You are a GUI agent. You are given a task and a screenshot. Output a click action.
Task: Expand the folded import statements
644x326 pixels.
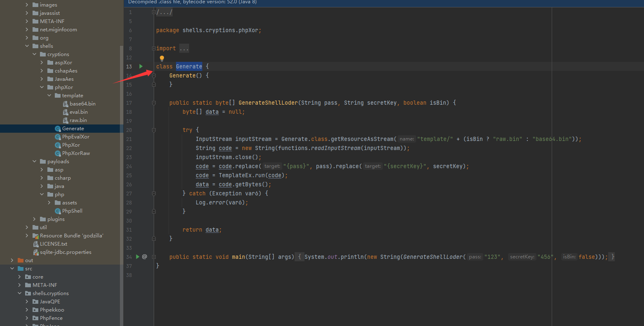click(154, 49)
